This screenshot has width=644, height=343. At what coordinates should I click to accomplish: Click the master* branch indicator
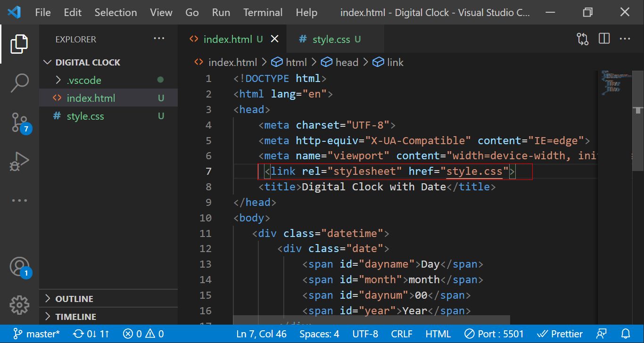click(x=37, y=334)
